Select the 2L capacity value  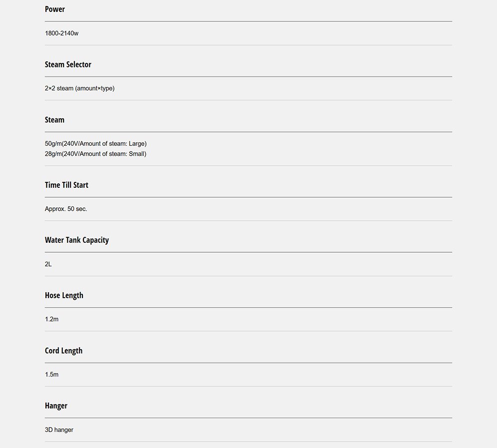[x=48, y=264]
